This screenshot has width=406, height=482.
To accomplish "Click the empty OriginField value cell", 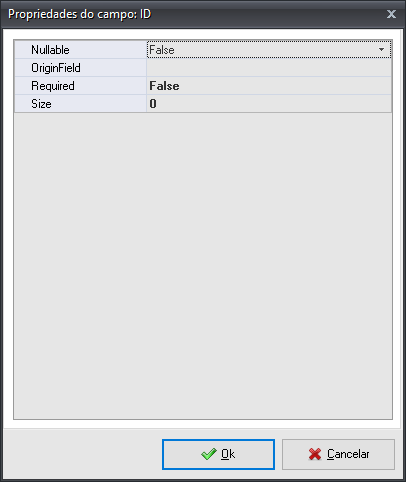I will [269, 68].
